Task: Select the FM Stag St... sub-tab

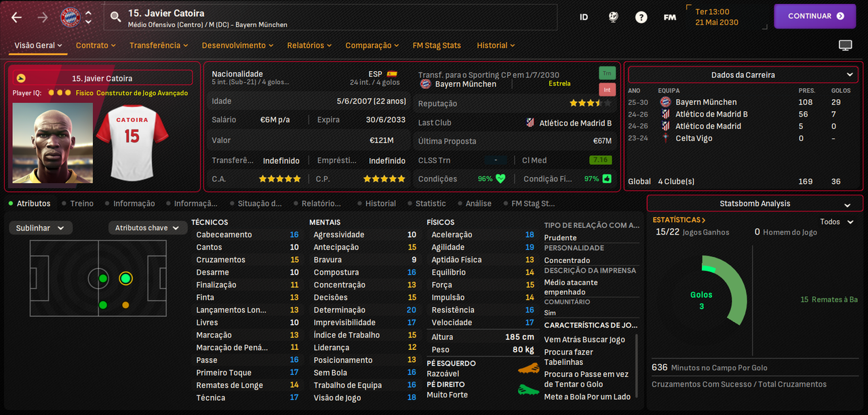Action: tap(528, 203)
